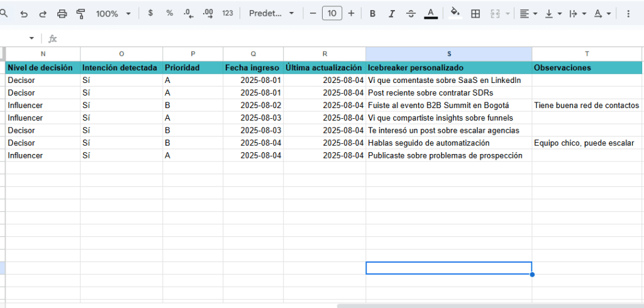Undo the last action
The height and width of the screenshot is (308, 644).
pos(25,14)
